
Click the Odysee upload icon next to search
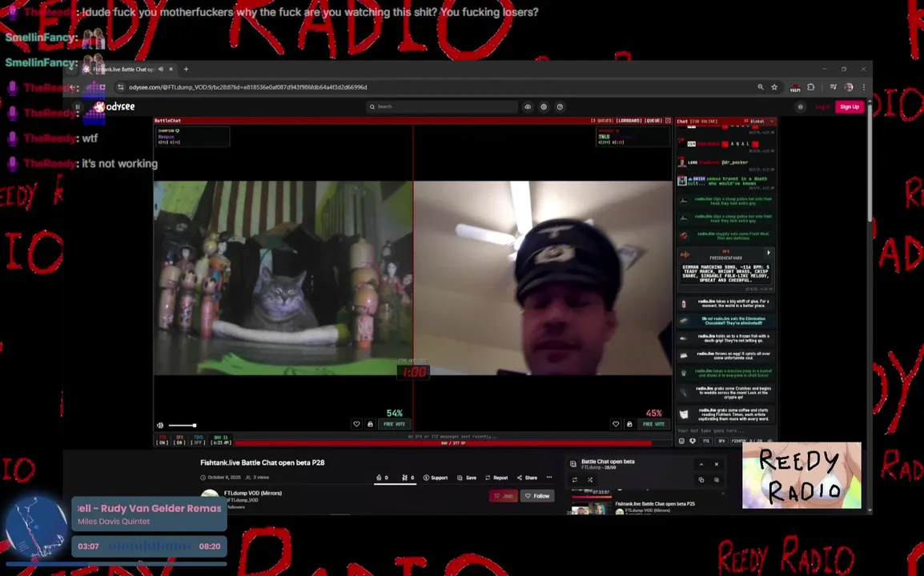(528, 106)
